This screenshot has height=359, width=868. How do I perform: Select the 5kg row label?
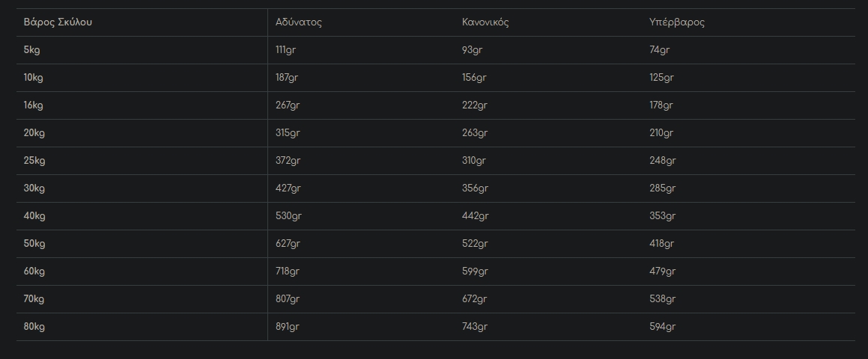31,50
